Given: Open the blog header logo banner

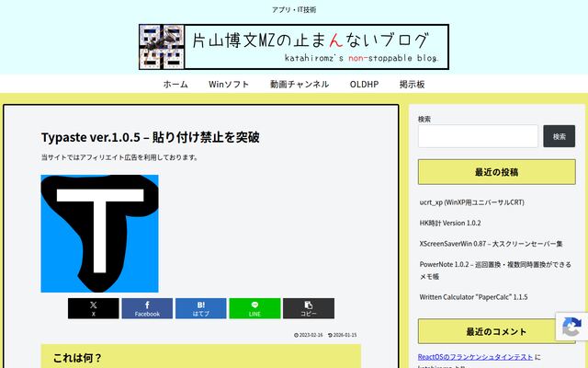Looking at the screenshot, I should (294, 47).
